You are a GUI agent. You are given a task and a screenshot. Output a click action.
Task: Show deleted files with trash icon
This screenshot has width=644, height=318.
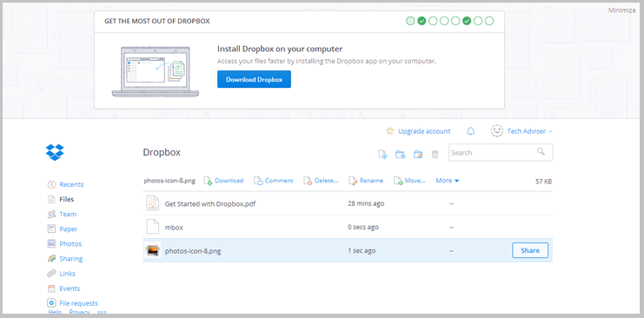(435, 154)
